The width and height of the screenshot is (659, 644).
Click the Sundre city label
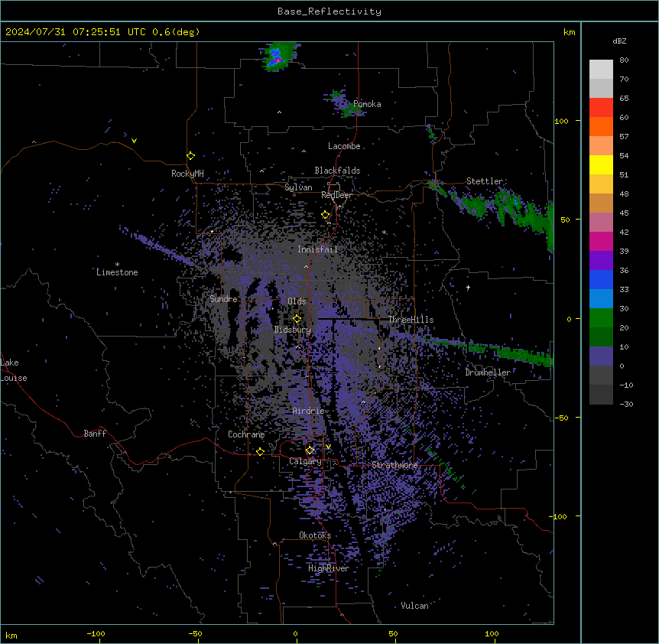(x=223, y=299)
